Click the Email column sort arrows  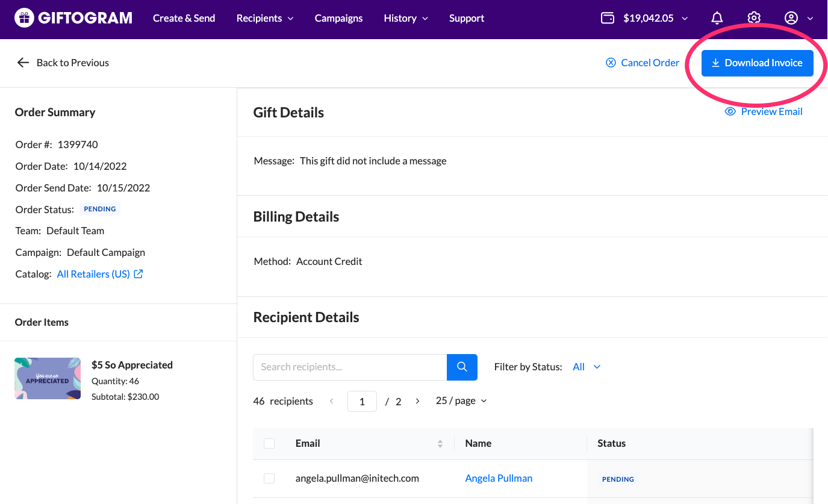pyautogui.click(x=440, y=444)
